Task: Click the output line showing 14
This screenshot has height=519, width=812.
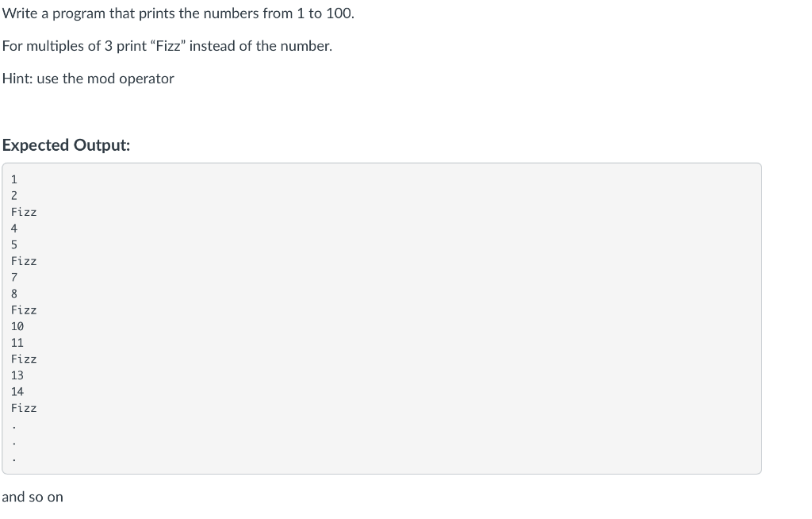Action: click(x=17, y=392)
